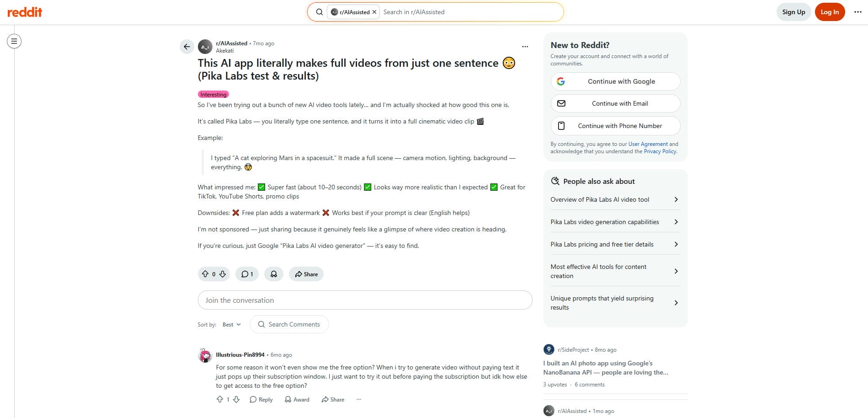This screenshot has height=418, width=868.
Task: Expand Unique prompts that yield surprising results
Action: (x=615, y=303)
